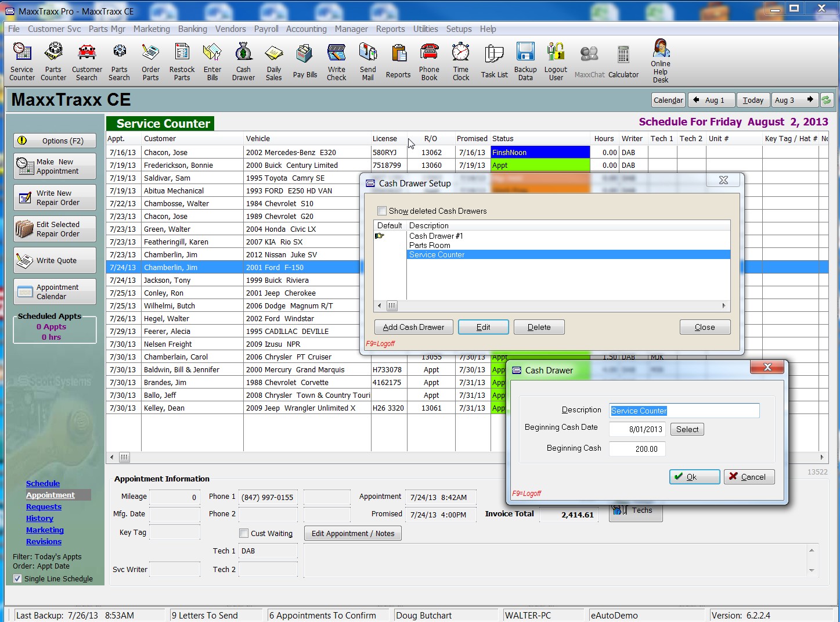Image resolution: width=840 pixels, height=622 pixels.
Task: Open the Parts Counter toolbar icon
Action: pos(53,61)
